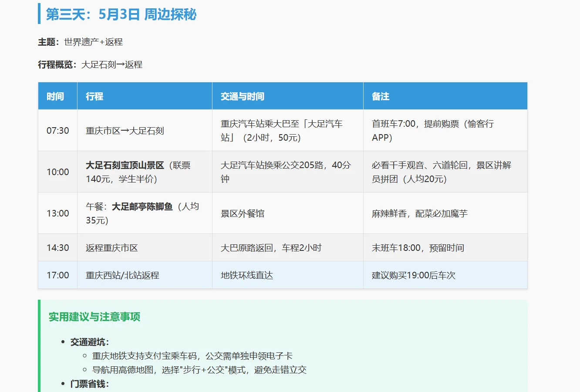Select the 返程重庆市区 row entry
580x392 pixels.
click(113, 247)
